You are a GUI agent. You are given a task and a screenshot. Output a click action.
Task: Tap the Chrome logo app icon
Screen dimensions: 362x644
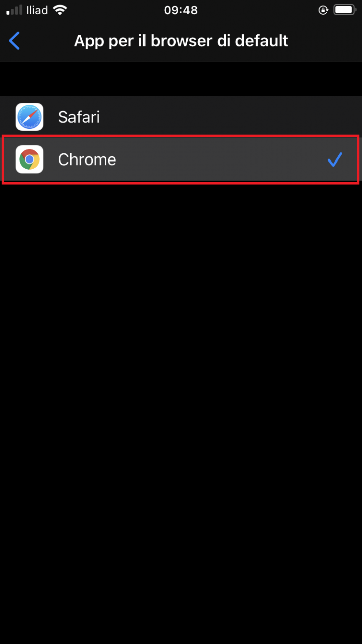[x=29, y=159]
